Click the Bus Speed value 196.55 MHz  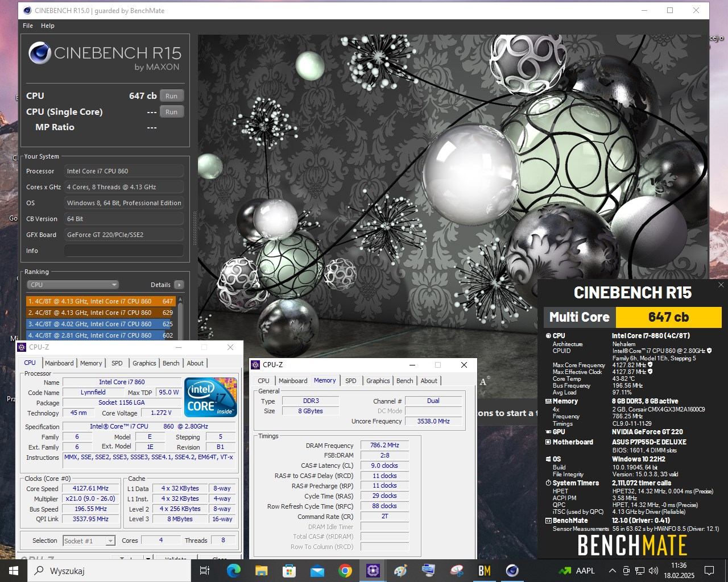pos(90,509)
